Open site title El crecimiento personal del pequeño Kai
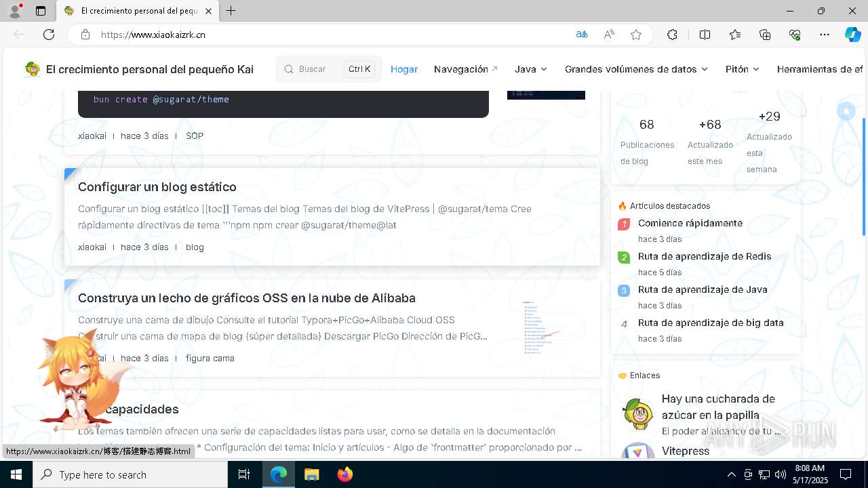Viewport: 868px width, 488px height. [x=150, y=69]
